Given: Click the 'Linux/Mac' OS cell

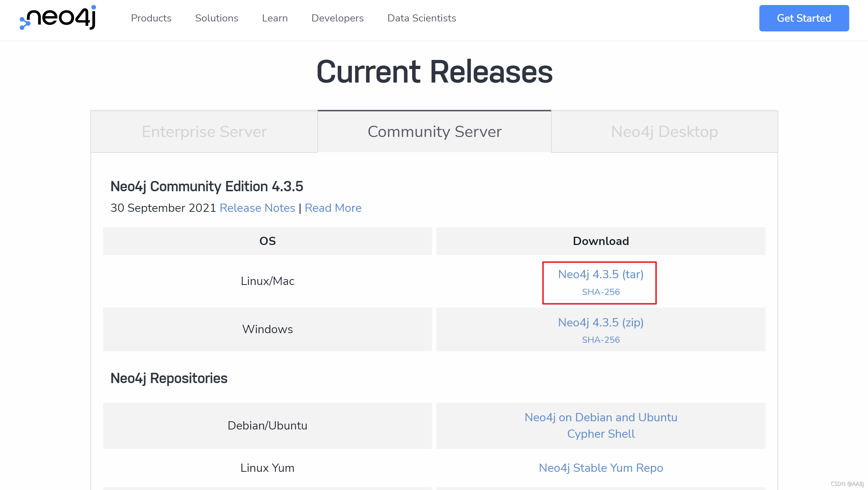Looking at the screenshot, I should coord(267,281).
